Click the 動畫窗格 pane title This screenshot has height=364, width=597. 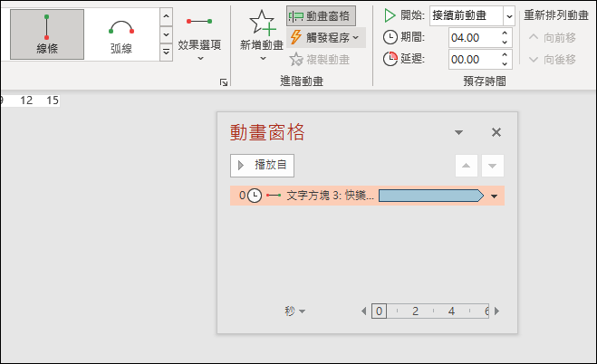click(267, 132)
